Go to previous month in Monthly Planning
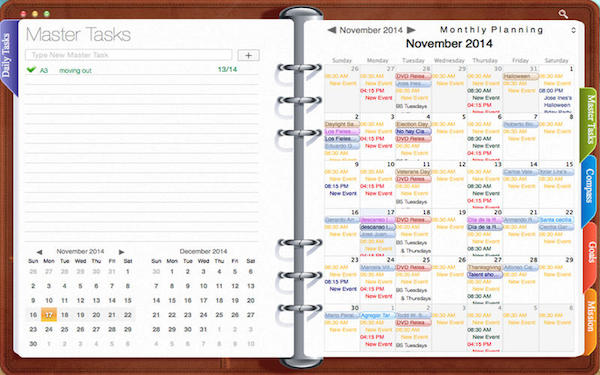The width and height of the screenshot is (600, 375). pos(332,30)
